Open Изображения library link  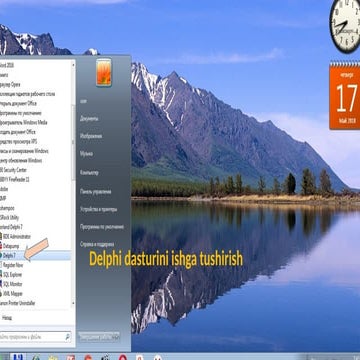point(91,136)
